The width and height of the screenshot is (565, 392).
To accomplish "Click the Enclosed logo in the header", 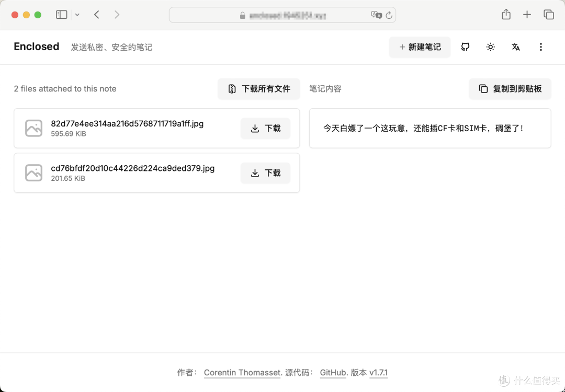I will click(36, 47).
